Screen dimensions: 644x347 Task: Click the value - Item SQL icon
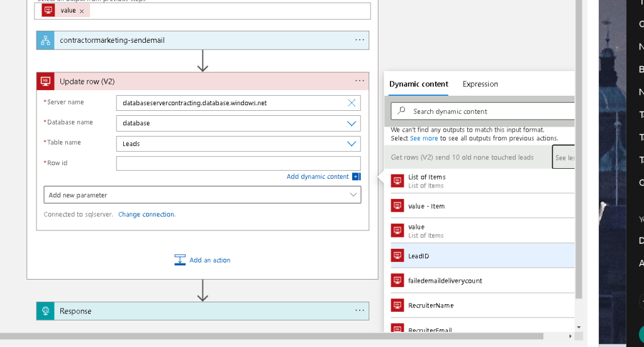[397, 206]
